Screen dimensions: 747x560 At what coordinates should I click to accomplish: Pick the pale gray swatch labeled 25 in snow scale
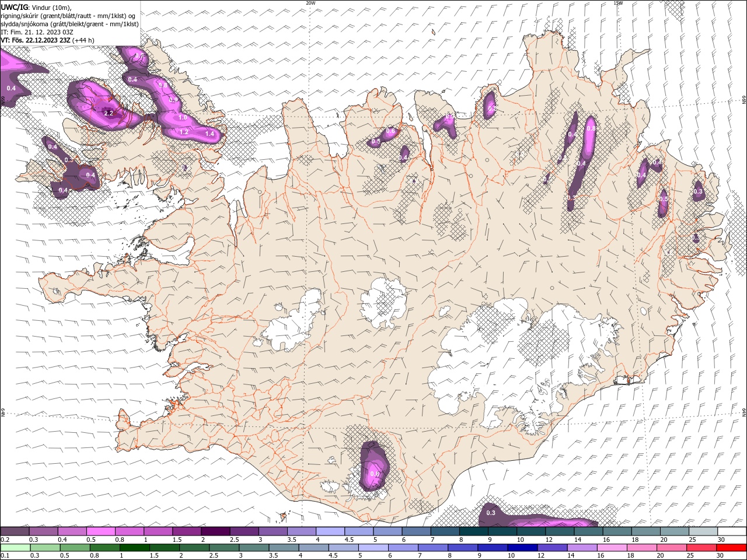pyautogui.click(x=703, y=531)
